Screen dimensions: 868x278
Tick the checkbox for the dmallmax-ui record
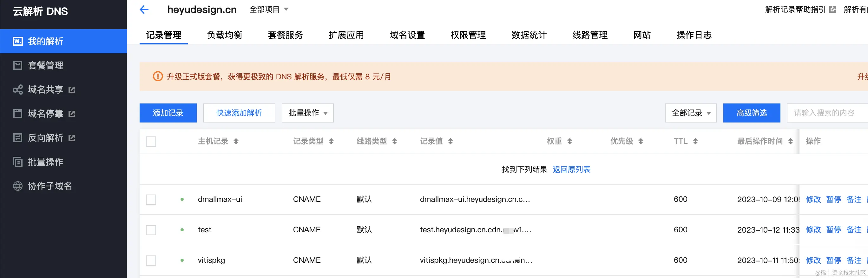[151, 200]
